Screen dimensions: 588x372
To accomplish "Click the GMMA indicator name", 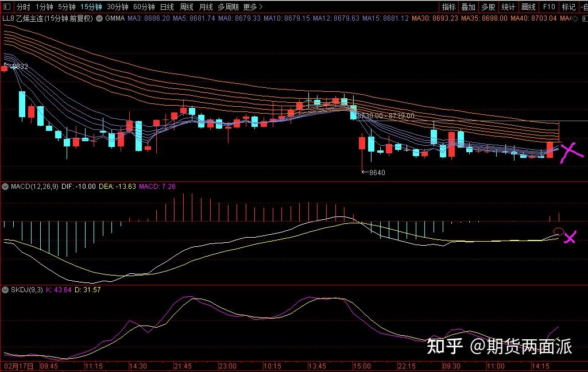I will (115, 18).
